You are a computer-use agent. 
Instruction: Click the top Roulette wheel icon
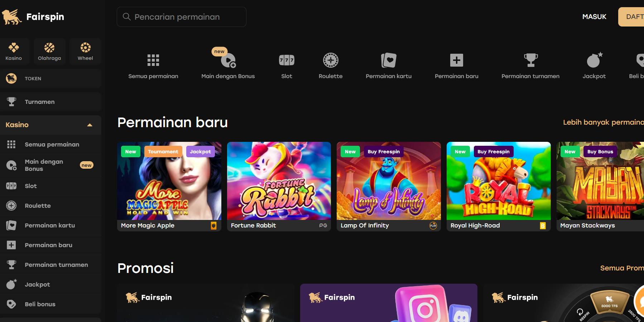[331, 60]
